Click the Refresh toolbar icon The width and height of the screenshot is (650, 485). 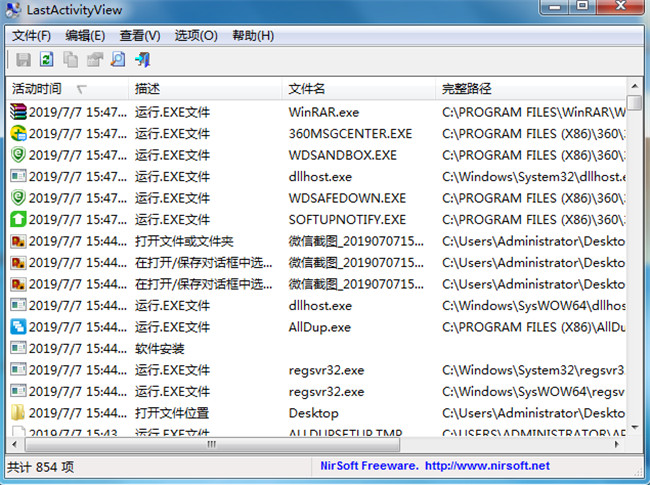pos(46,60)
